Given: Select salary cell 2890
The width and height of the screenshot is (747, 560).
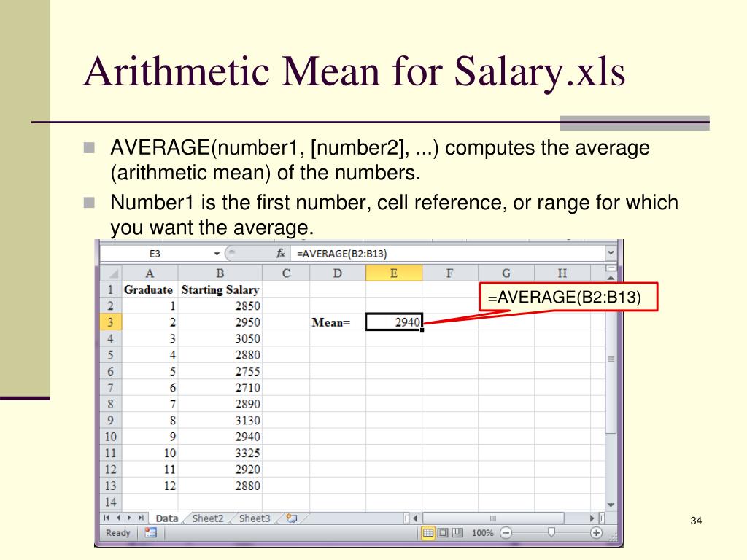Looking at the screenshot, I should [x=220, y=404].
